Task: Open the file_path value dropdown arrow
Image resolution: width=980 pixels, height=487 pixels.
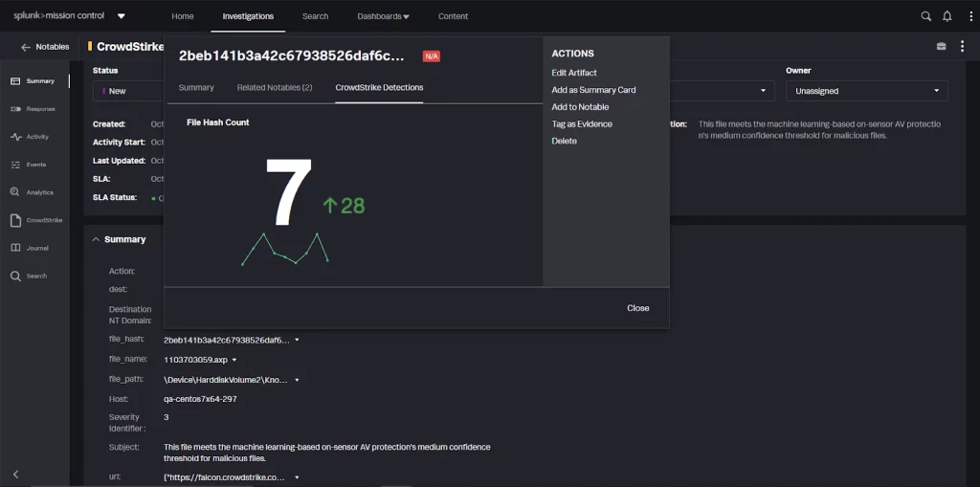Action: click(x=297, y=380)
